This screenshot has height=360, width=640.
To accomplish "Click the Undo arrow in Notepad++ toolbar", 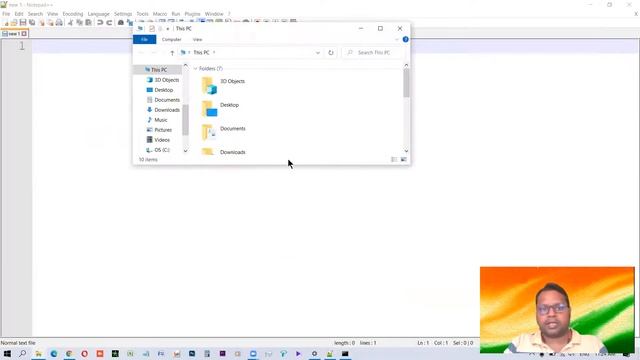I will click(x=100, y=22).
